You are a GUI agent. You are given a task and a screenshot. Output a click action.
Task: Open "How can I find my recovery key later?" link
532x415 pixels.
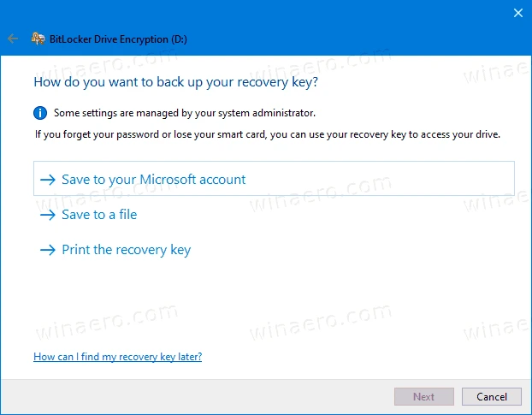(117, 356)
